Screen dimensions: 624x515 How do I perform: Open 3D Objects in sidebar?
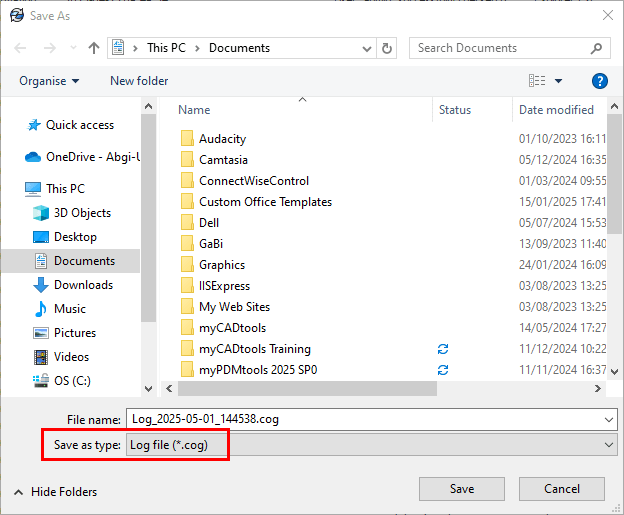[72, 213]
